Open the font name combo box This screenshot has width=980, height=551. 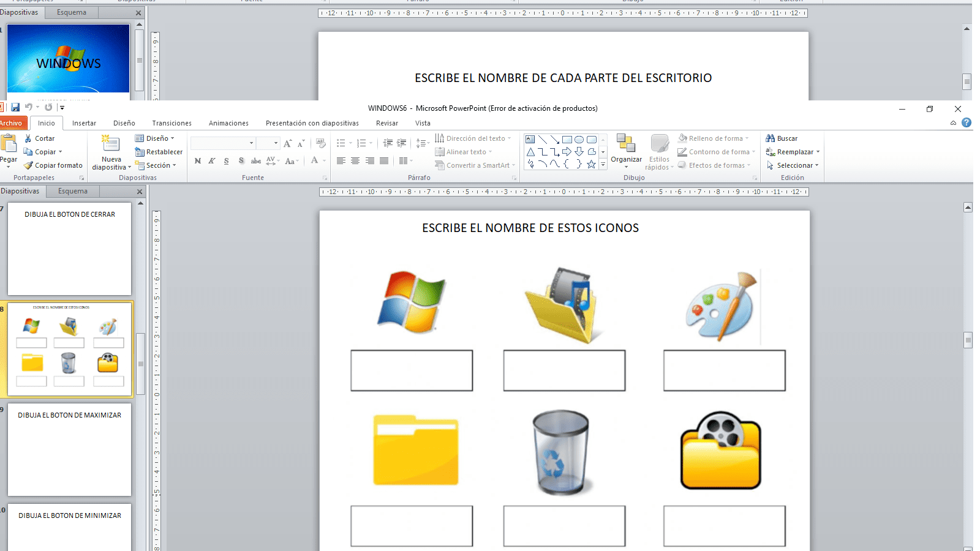click(223, 143)
